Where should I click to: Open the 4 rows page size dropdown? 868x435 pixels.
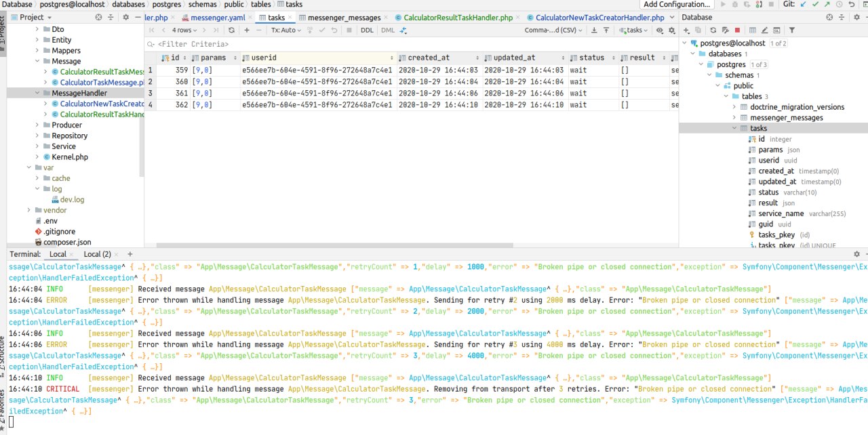(x=184, y=30)
